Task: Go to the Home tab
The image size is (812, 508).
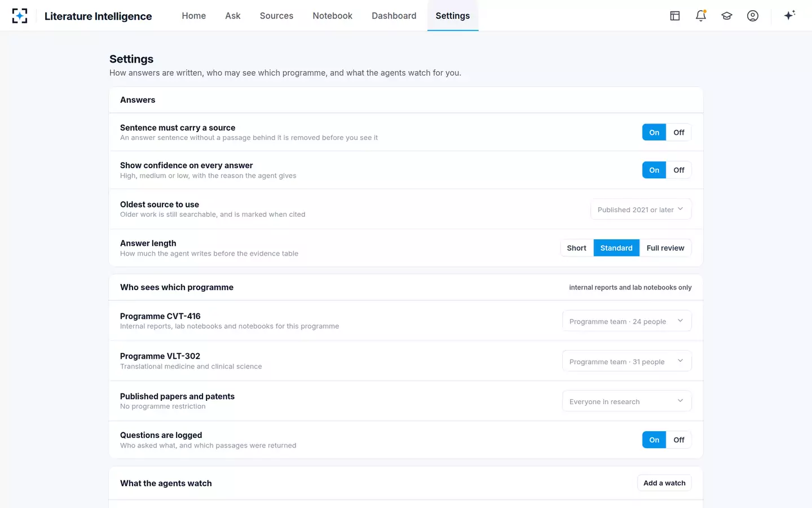Action: point(194,16)
